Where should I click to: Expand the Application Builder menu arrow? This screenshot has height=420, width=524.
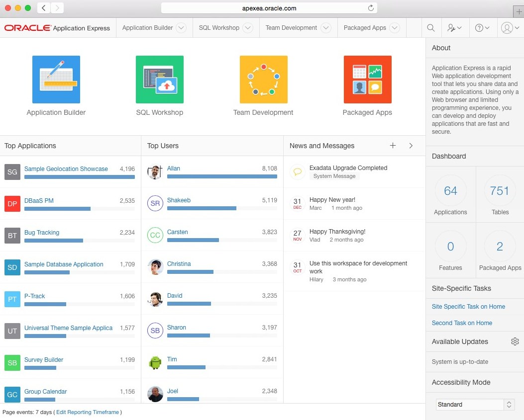[x=181, y=28]
